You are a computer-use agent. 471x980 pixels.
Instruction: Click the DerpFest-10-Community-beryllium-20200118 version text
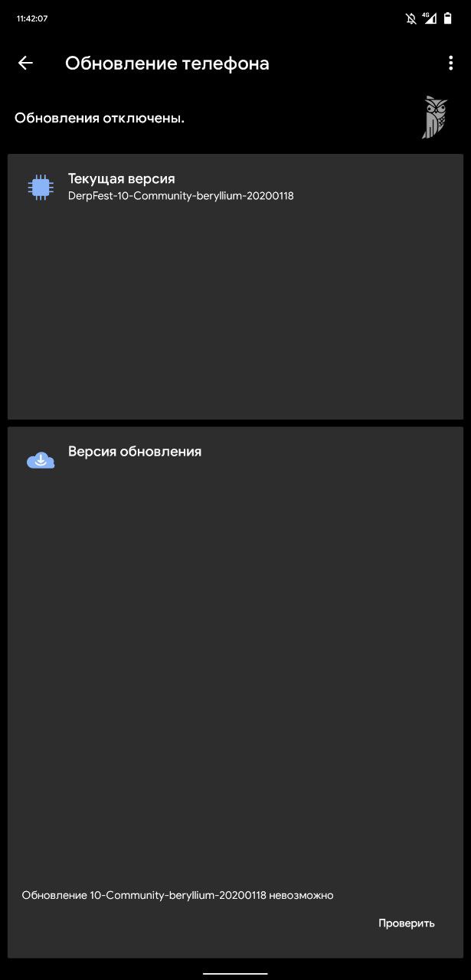pos(181,196)
